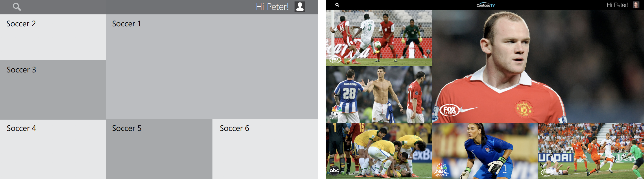
Task: Open the Soccer 4 placeholder tile
Action: tap(53, 149)
